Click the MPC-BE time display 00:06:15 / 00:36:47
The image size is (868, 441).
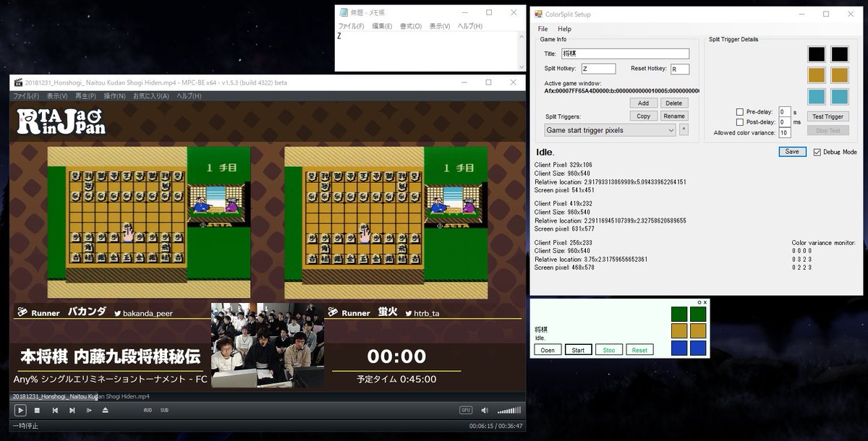click(x=495, y=426)
